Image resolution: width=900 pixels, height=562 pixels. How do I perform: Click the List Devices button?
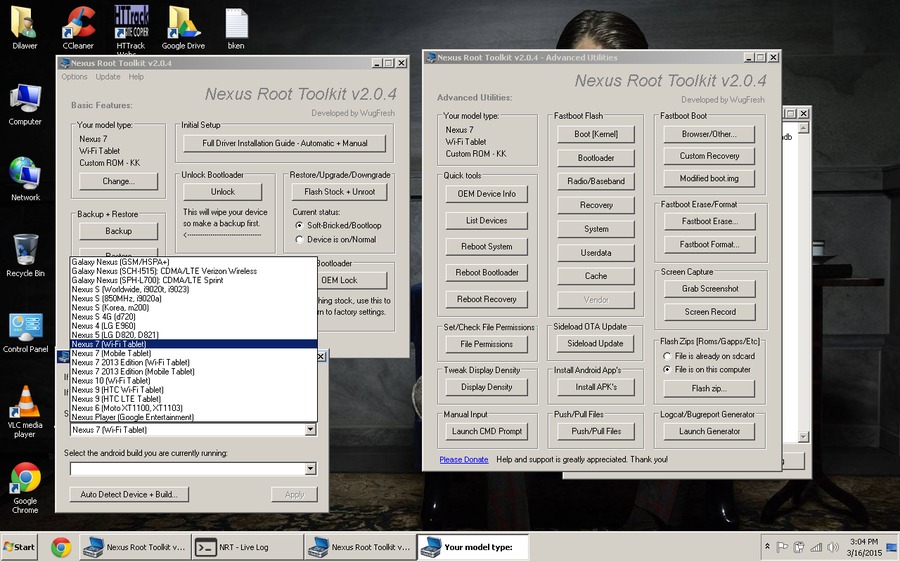(487, 220)
